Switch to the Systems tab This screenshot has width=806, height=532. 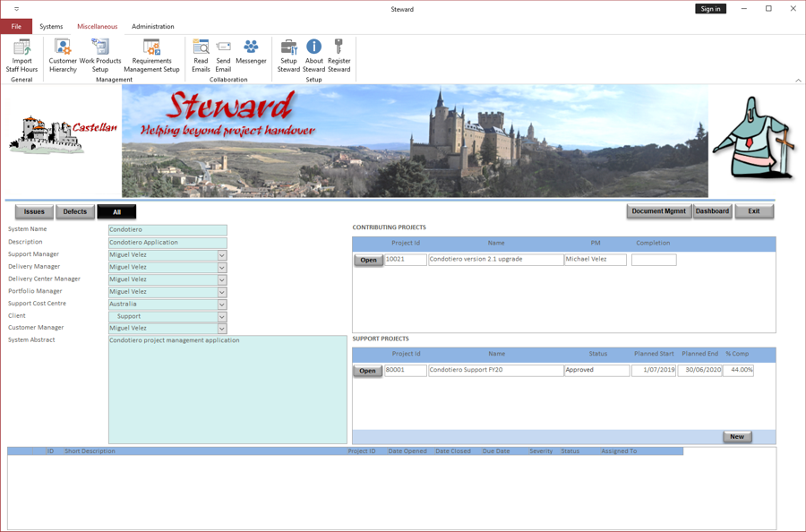point(51,26)
